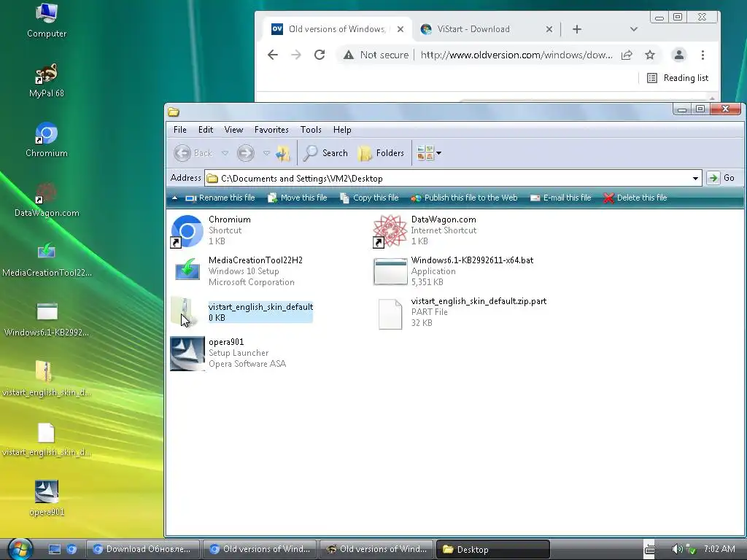Switch to the MyPal Old versions taskbar button
The height and width of the screenshot is (560, 747).
pos(376,549)
